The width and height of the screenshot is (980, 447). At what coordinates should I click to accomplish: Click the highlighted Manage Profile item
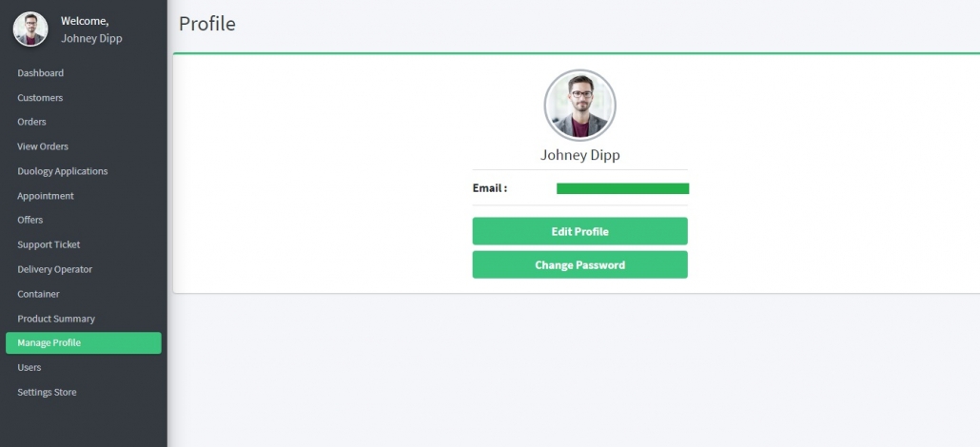coord(84,342)
